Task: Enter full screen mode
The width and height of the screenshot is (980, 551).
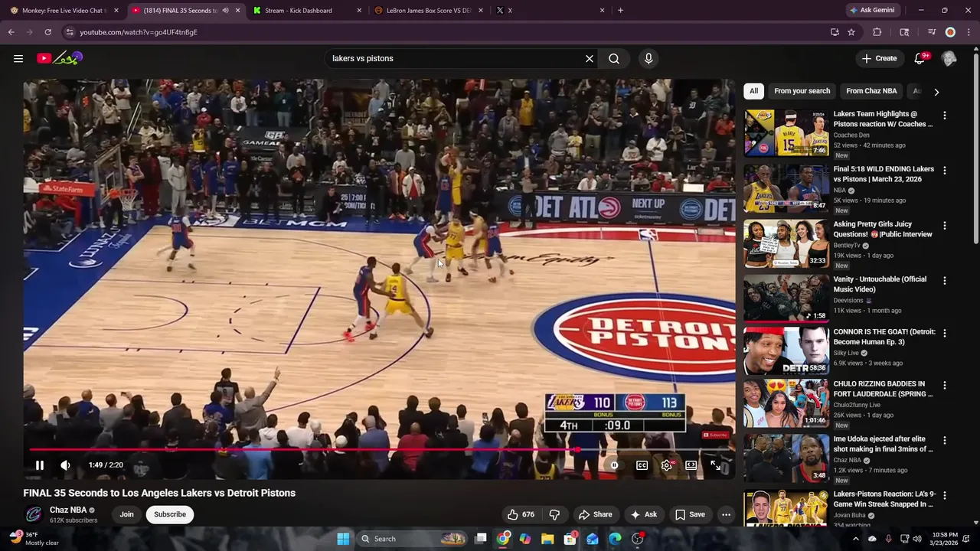Action: 715,465
